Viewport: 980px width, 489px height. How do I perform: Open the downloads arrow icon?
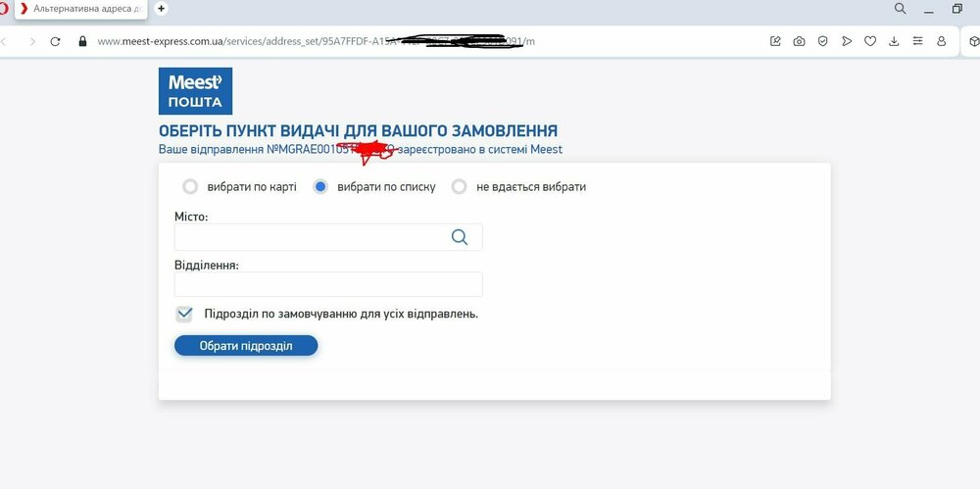coord(894,41)
